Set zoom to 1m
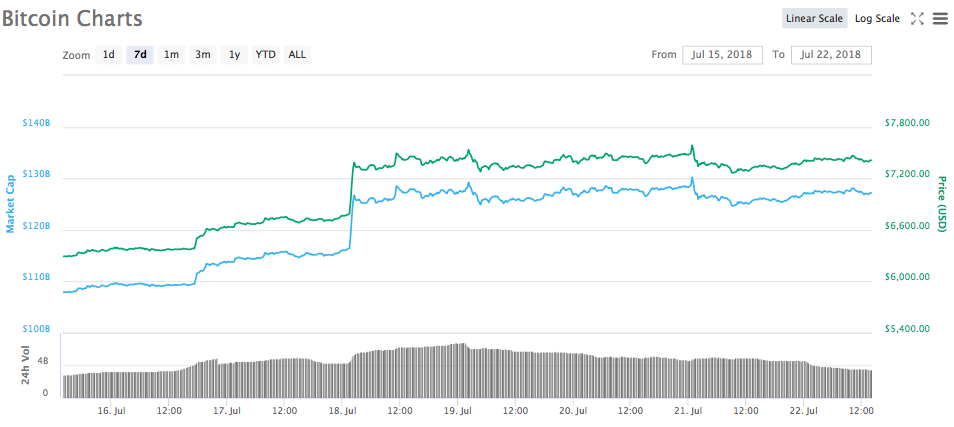This screenshot has height=427, width=954. [x=172, y=55]
